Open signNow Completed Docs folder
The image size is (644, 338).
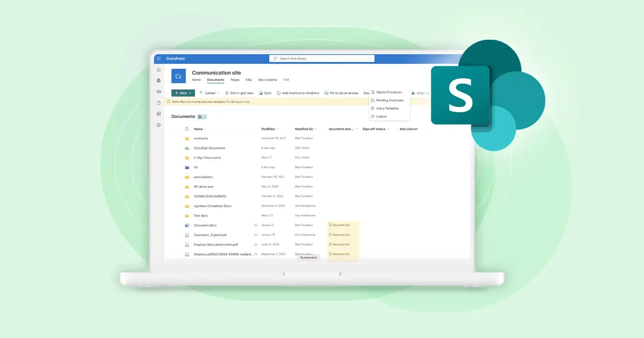[x=213, y=206]
